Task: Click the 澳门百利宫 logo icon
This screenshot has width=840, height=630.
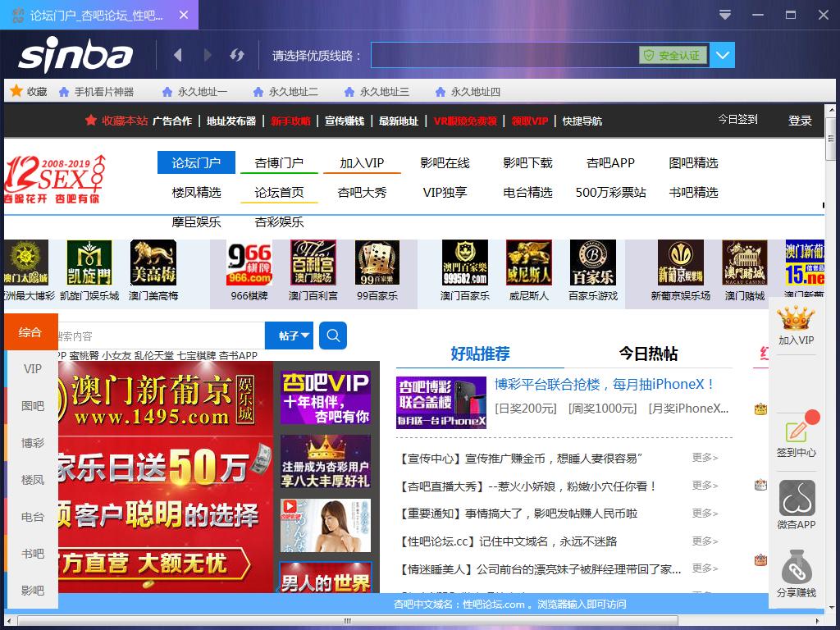Action: 313,262
